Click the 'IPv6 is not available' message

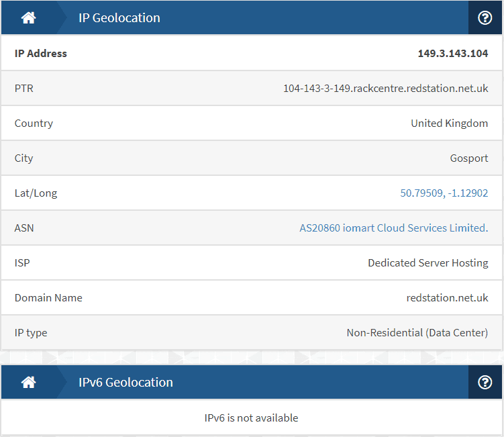[x=252, y=418]
